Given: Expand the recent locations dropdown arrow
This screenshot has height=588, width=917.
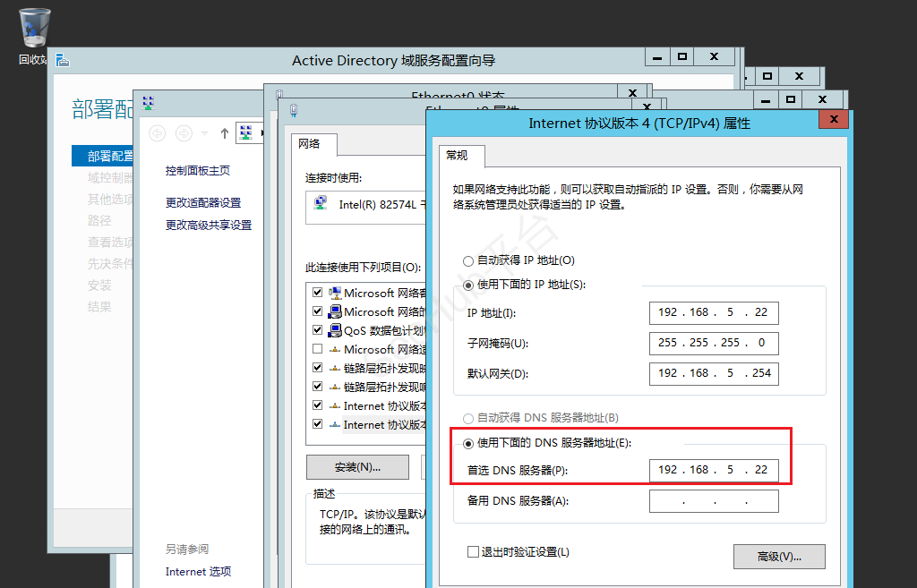Looking at the screenshot, I should 204,133.
